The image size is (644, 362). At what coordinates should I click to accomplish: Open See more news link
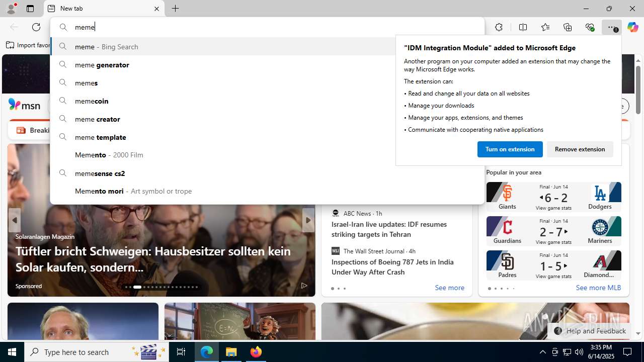tap(449, 288)
